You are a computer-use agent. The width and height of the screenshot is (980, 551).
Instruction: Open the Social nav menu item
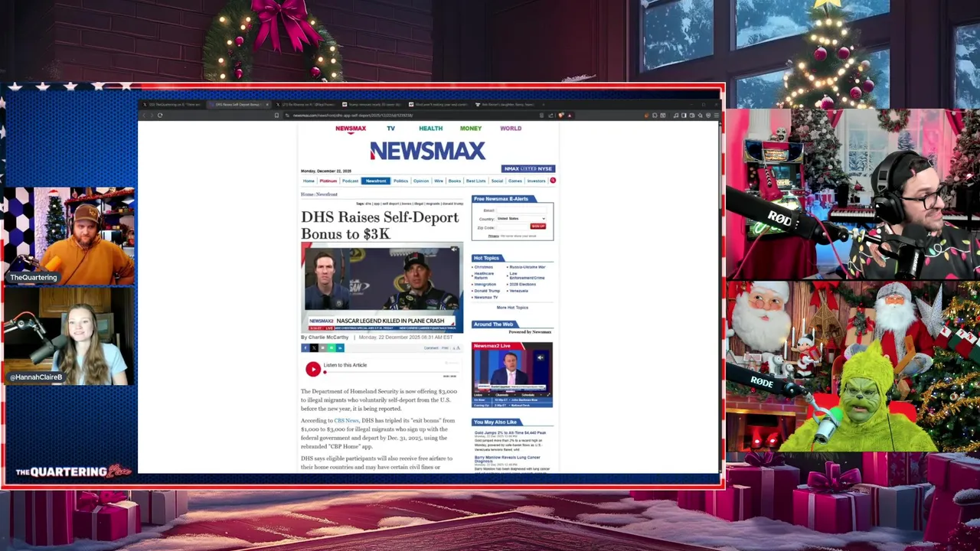coord(497,181)
